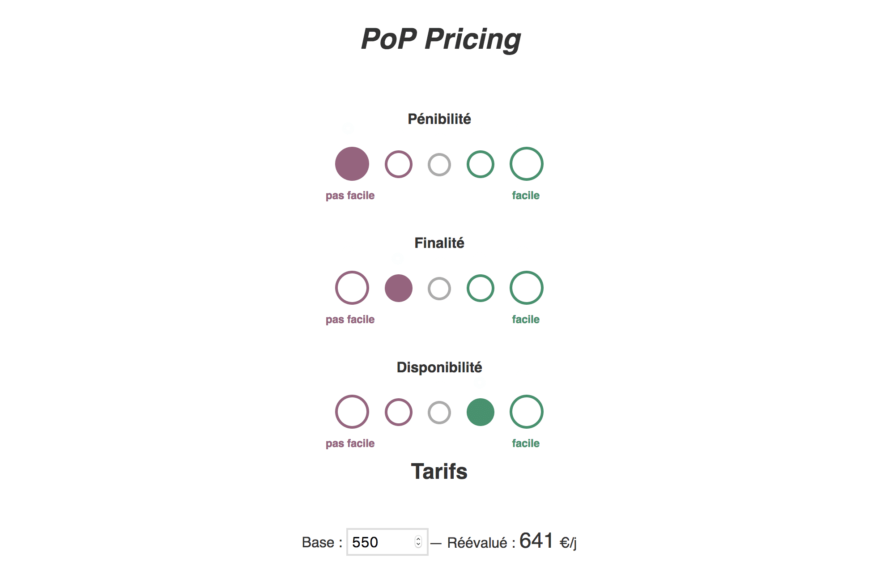Choose second purple circle in Pénibilité row
Viewport: 885px width, 588px height.
[x=399, y=164]
